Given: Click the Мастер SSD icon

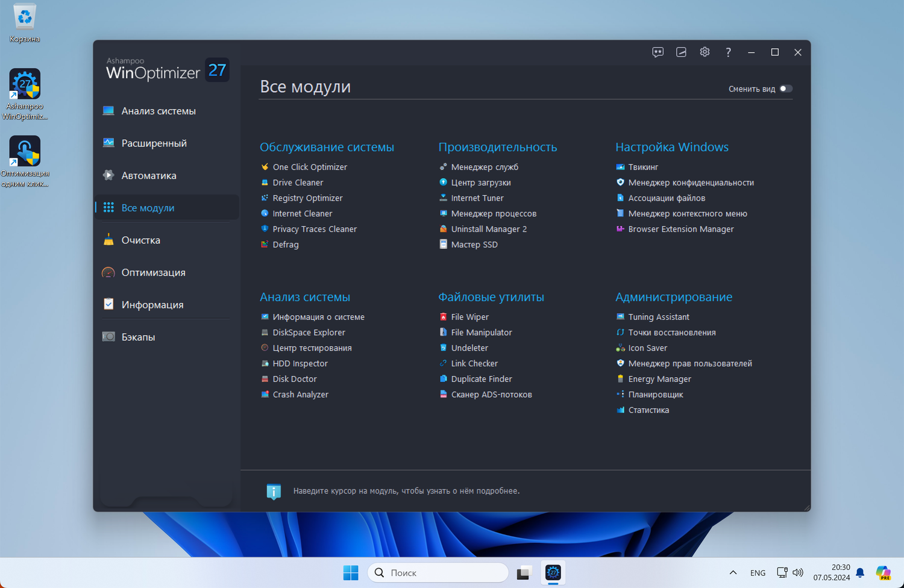Looking at the screenshot, I should [443, 245].
